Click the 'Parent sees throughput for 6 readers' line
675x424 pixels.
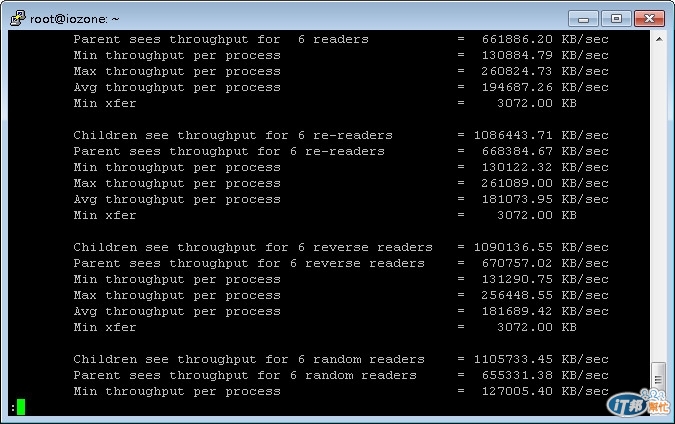coord(221,39)
